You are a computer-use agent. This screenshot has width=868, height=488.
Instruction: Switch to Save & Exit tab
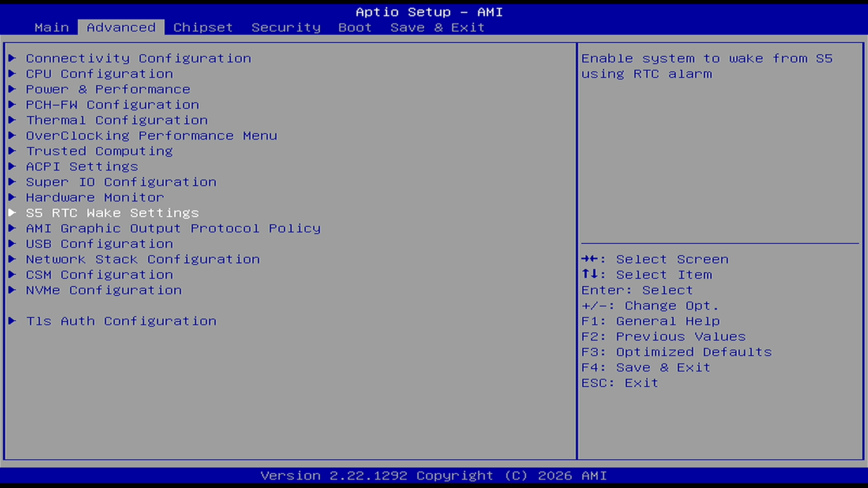437,27
